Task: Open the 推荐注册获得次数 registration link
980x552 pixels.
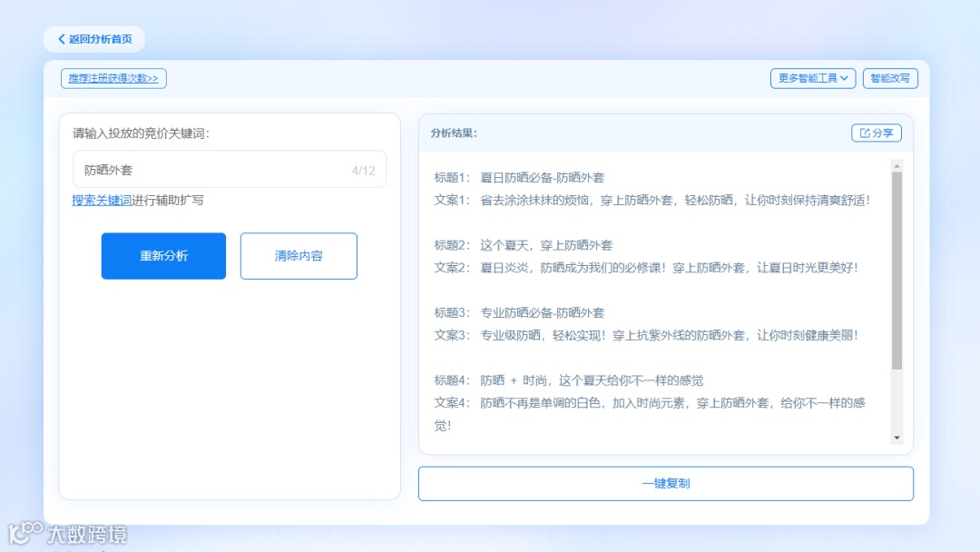Action: pos(111,78)
